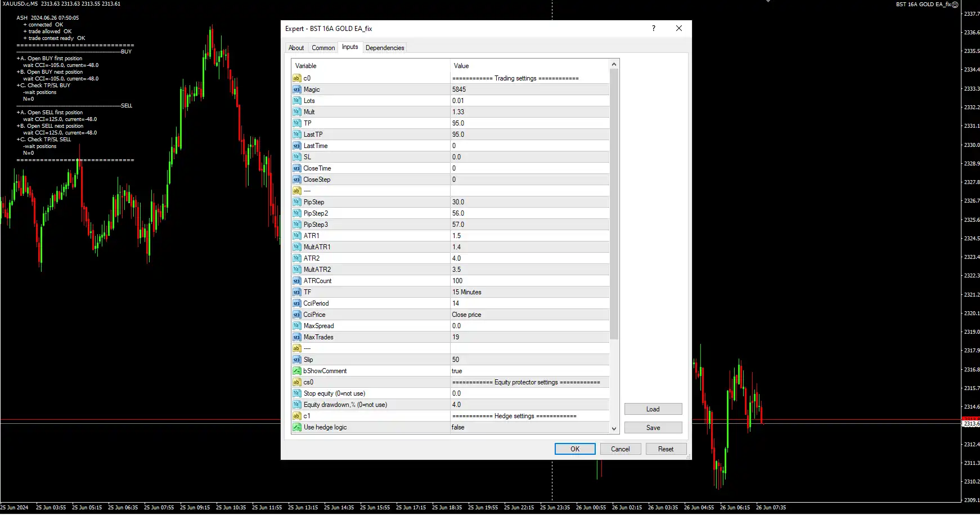Click the Magic variable type icon

pyautogui.click(x=296, y=89)
